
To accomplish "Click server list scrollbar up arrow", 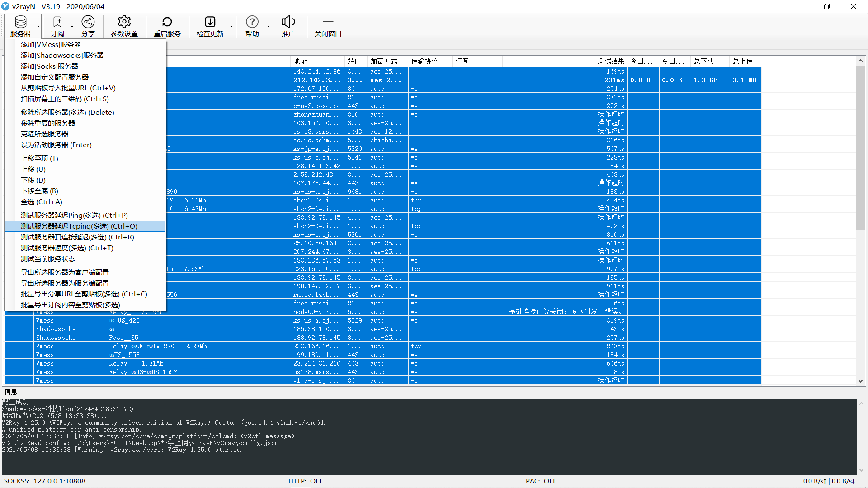I will 860,61.
